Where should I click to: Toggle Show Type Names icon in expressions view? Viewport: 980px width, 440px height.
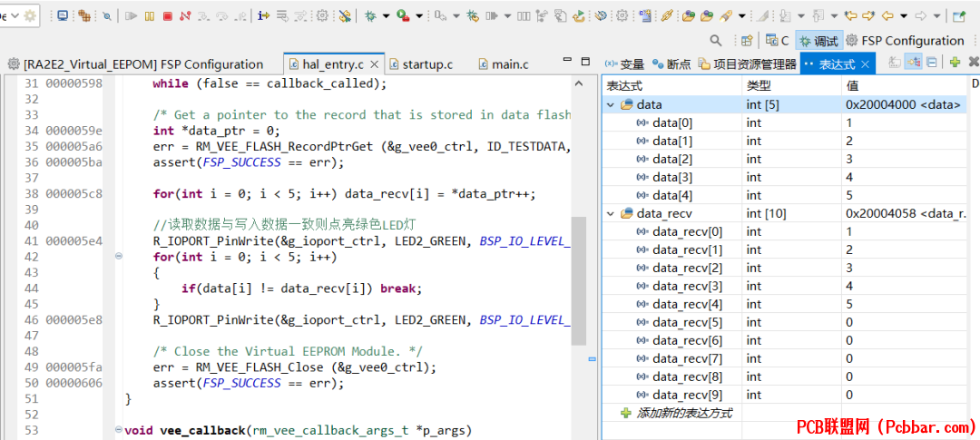pos(895,62)
